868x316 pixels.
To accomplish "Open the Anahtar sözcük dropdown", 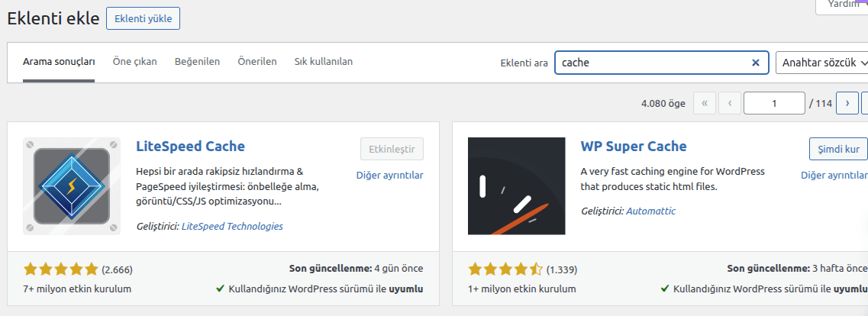I will pyautogui.click(x=821, y=63).
